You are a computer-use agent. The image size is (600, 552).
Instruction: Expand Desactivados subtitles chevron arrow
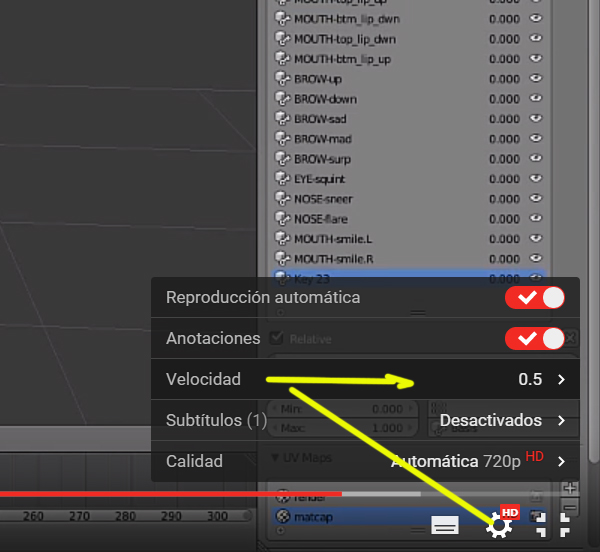[561, 420]
